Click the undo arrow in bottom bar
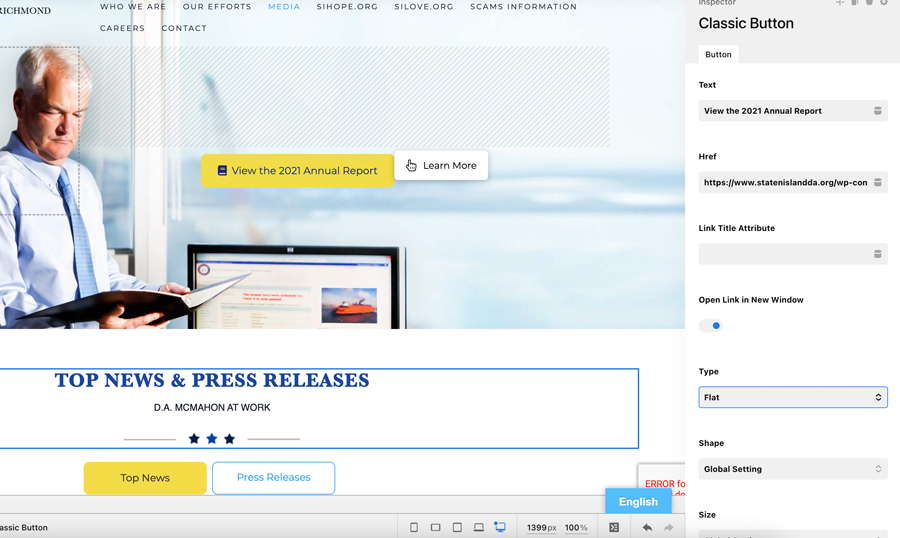Viewport: 900px width, 538px height. click(x=647, y=527)
